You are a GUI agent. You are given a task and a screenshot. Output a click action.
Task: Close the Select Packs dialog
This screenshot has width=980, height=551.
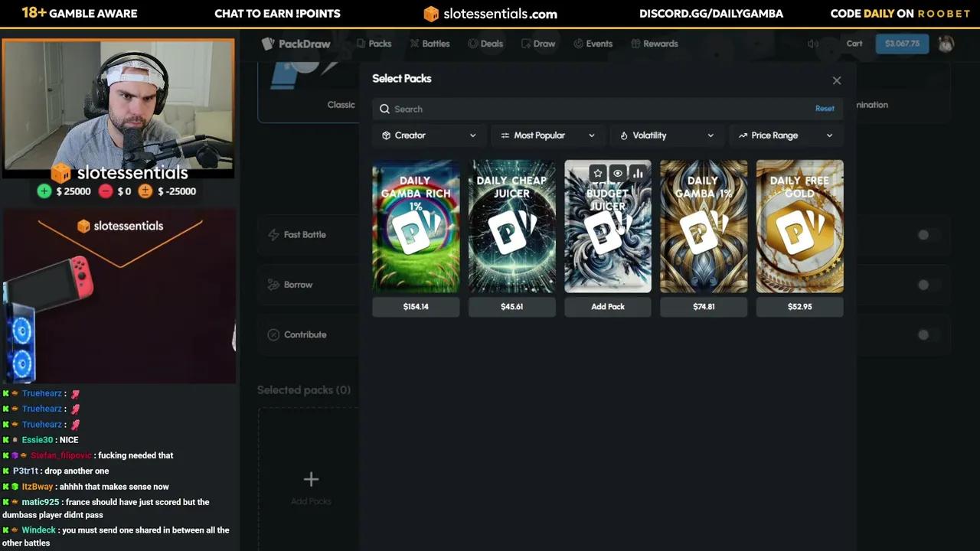tap(837, 80)
